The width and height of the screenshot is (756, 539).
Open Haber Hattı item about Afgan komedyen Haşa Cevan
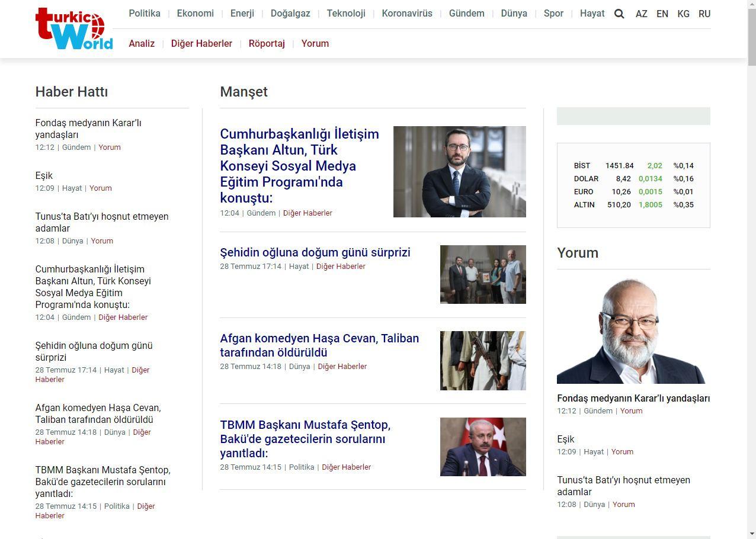pos(98,413)
